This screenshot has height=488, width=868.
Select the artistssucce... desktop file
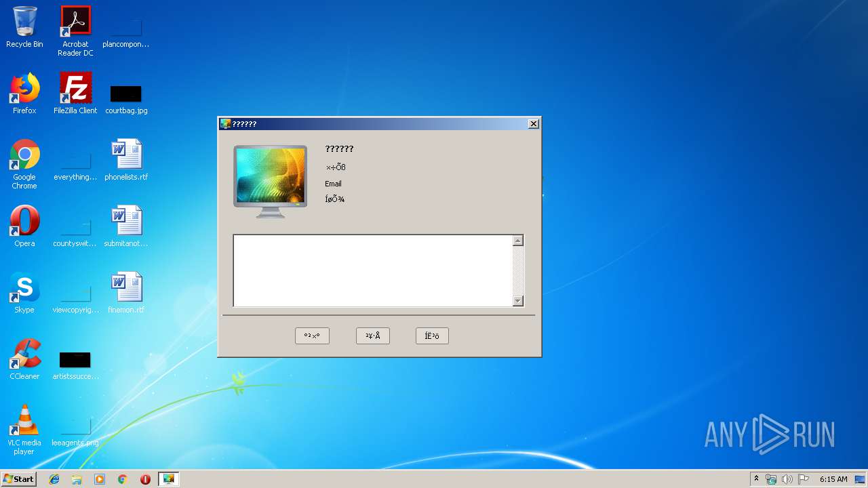point(75,365)
